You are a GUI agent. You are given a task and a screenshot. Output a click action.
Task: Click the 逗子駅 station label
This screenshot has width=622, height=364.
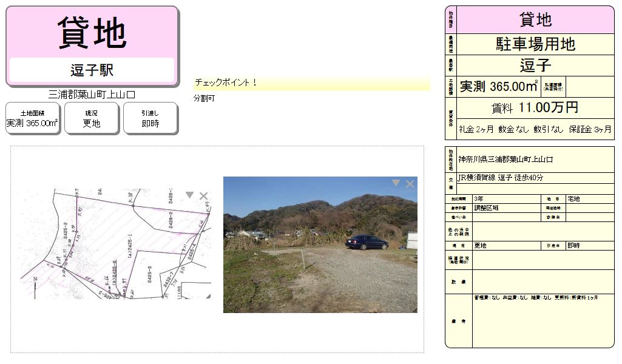[92, 70]
